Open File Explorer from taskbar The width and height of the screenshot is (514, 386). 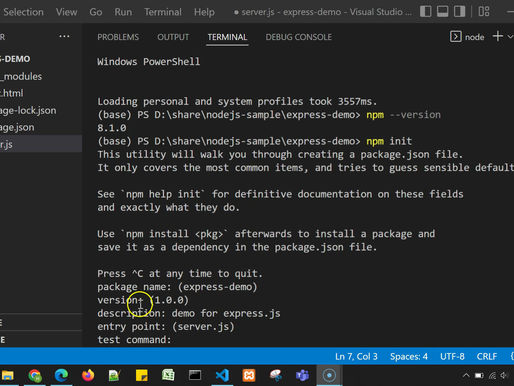coord(7,376)
